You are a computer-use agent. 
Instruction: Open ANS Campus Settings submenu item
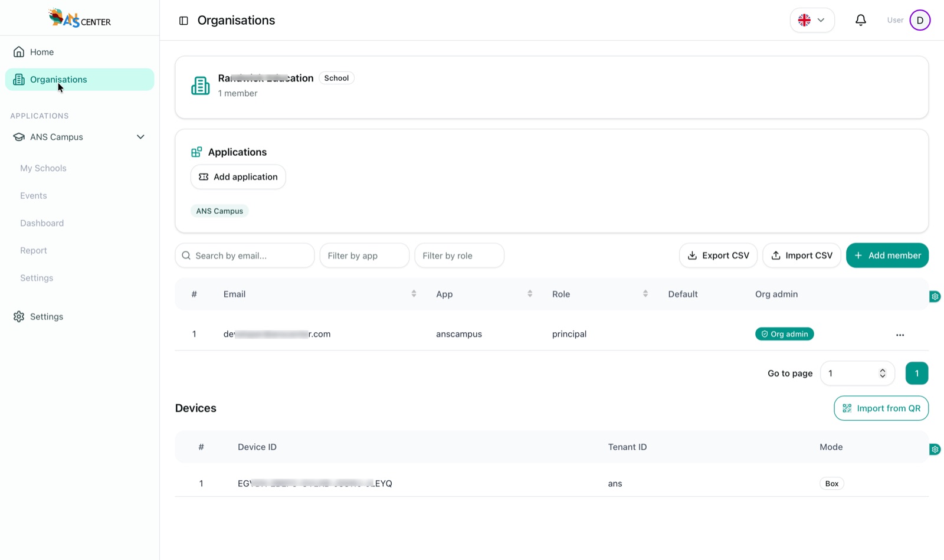(37, 278)
